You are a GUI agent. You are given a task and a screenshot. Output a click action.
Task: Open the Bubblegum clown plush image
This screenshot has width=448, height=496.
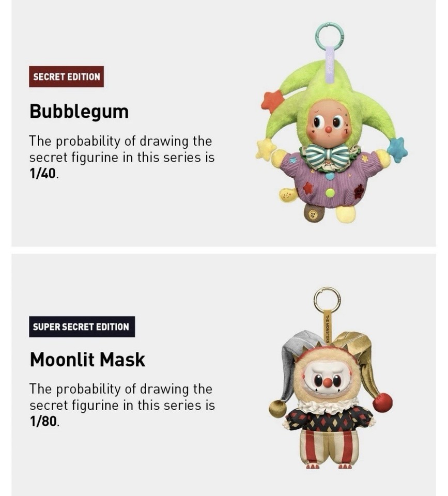(331, 123)
